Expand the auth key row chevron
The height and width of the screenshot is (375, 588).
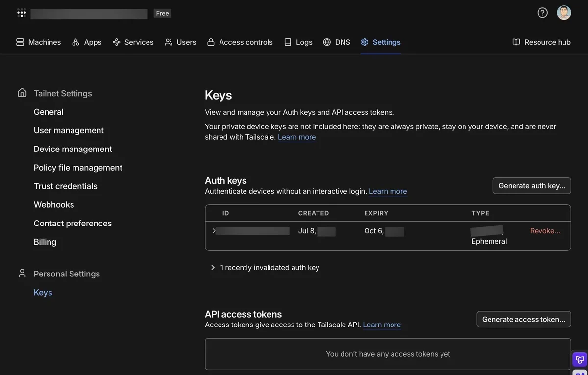[x=214, y=231]
